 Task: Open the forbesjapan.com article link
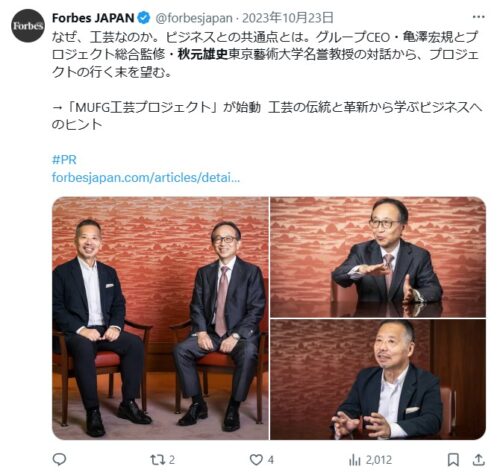(x=146, y=177)
